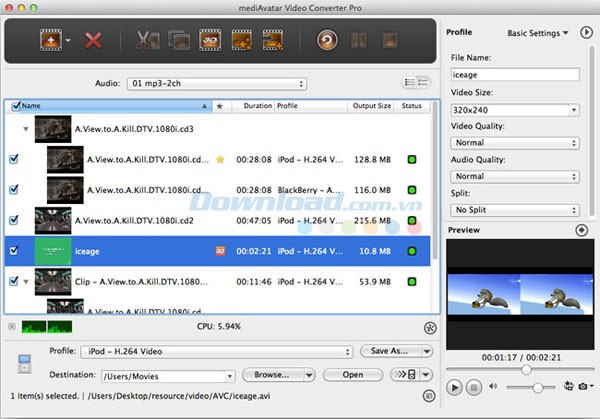Image resolution: width=600 pixels, height=419 pixels.
Task: Select the A.View.to.A.Kill.DTV.1080i.cd2 file row
Action: click(217, 221)
